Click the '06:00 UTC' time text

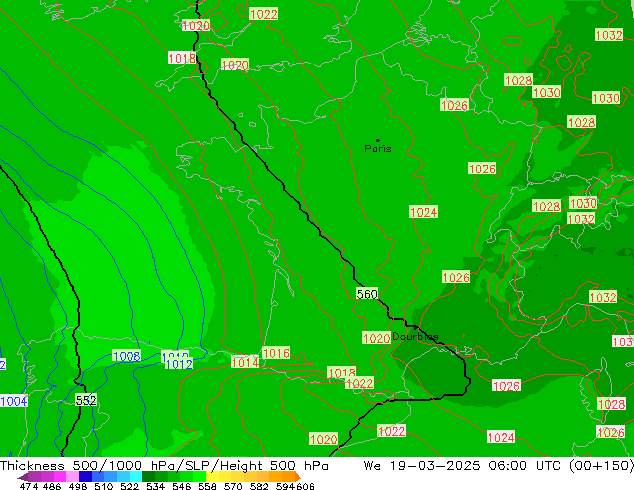pos(524,466)
